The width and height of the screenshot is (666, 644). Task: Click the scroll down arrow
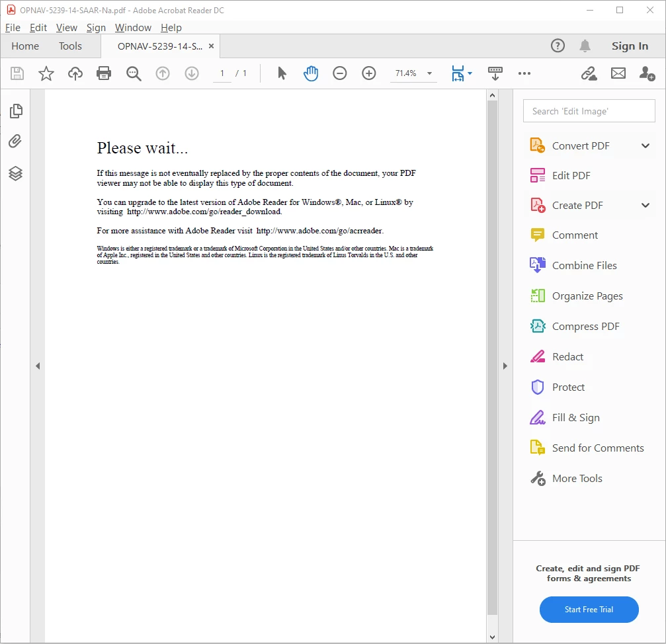pyautogui.click(x=492, y=637)
